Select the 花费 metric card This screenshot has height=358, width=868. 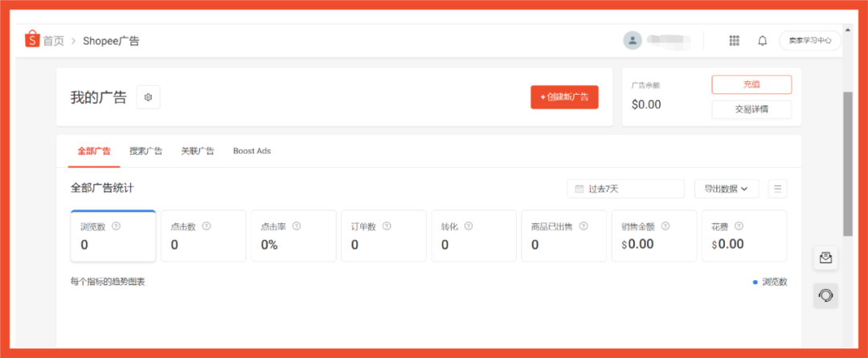tap(744, 236)
